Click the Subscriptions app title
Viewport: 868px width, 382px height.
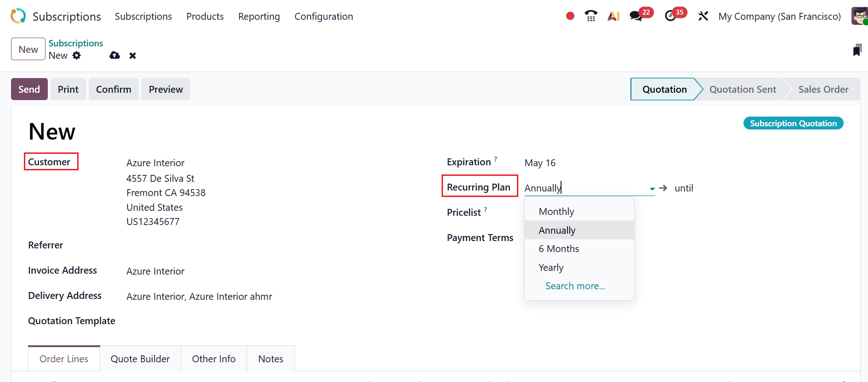click(x=67, y=17)
